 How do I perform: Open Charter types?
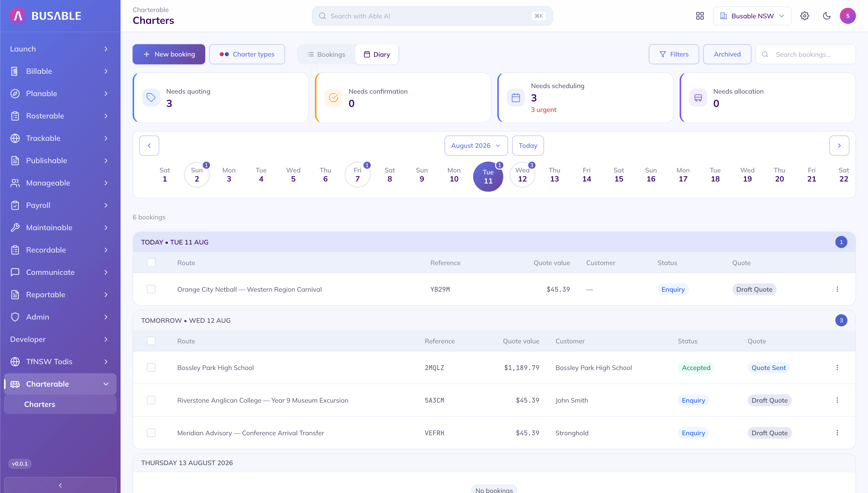(247, 54)
